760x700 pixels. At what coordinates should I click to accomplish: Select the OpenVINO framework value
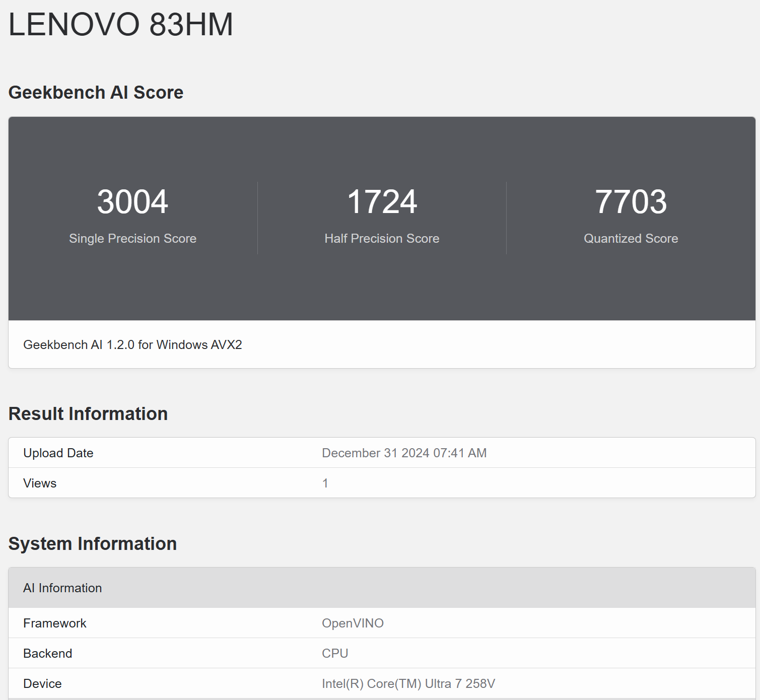point(353,623)
